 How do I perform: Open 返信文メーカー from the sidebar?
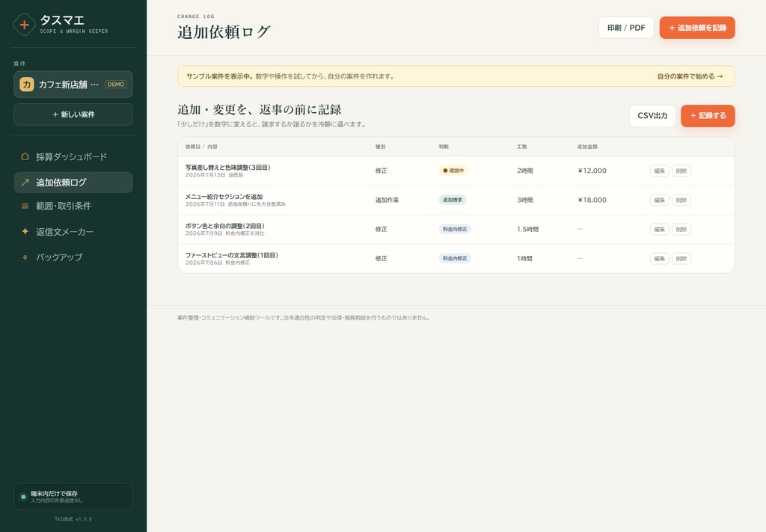pos(73,231)
